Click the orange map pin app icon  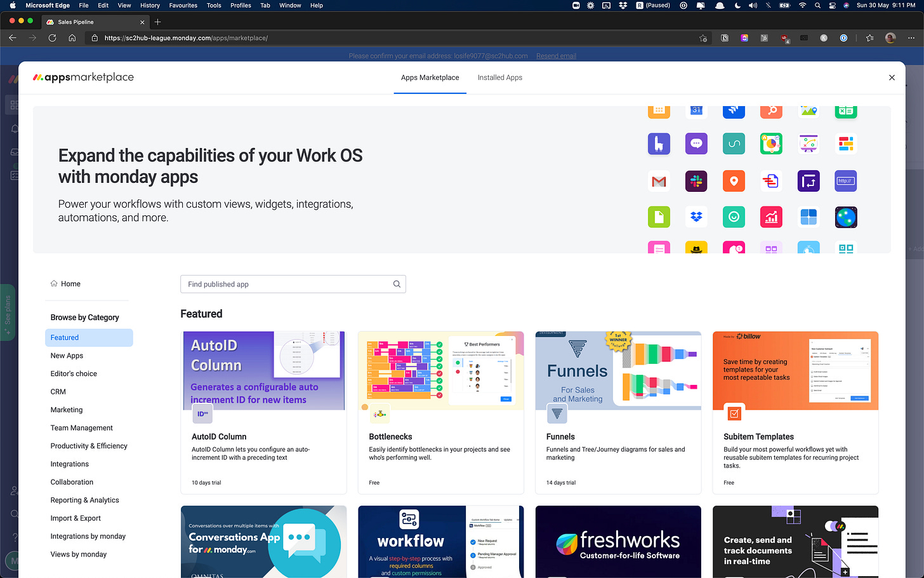click(x=734, y=181)
